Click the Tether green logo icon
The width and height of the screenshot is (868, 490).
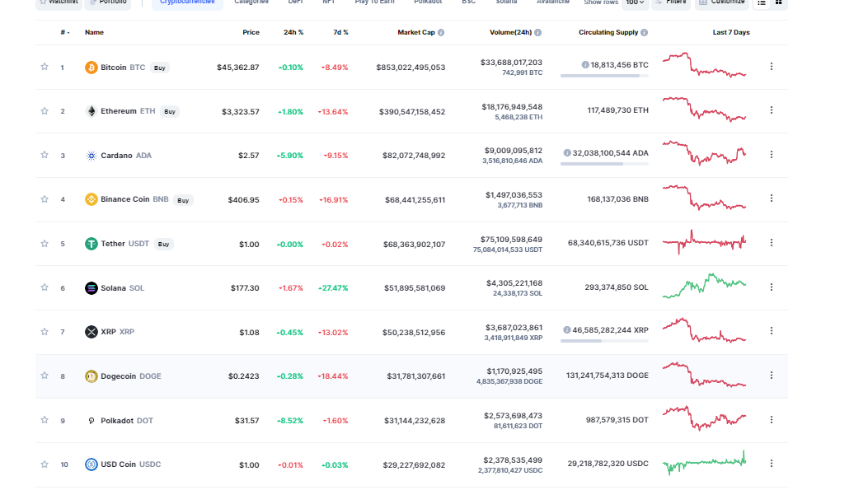(91, 243)
